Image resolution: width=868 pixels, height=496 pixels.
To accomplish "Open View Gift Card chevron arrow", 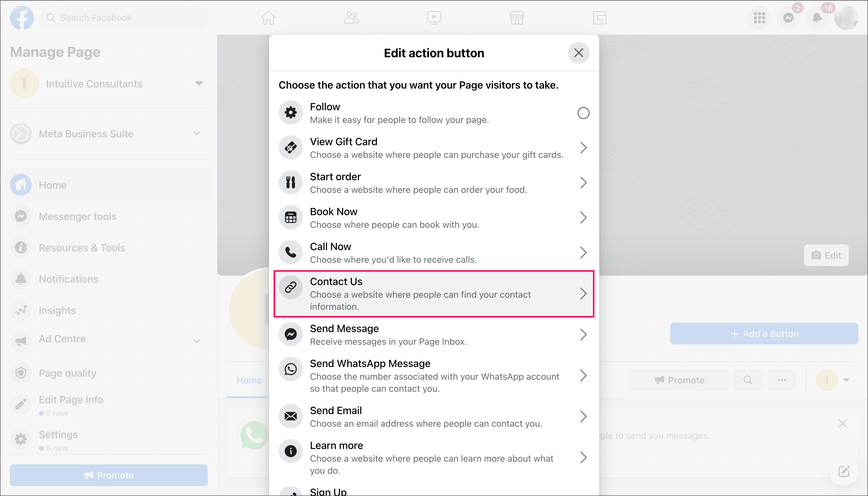I will tap(583, 148).
